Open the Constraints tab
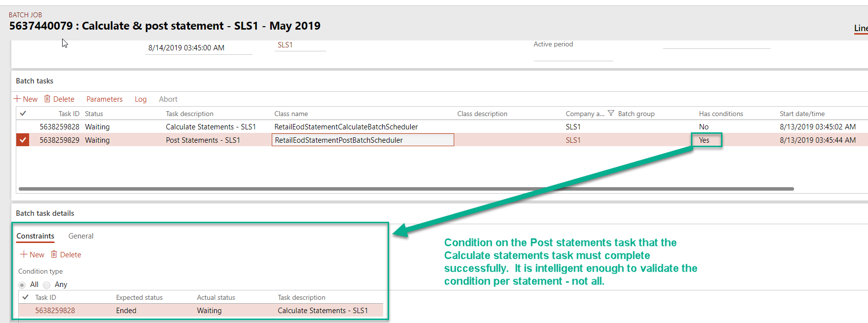The width and height of the screenshot is (868, 323). (x=36, y=236)
